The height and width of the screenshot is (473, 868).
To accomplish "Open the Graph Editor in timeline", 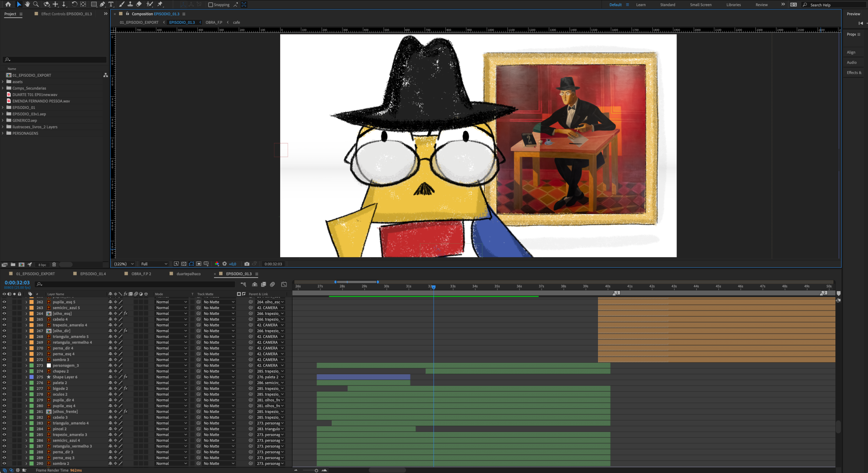I will coord(284,284).
